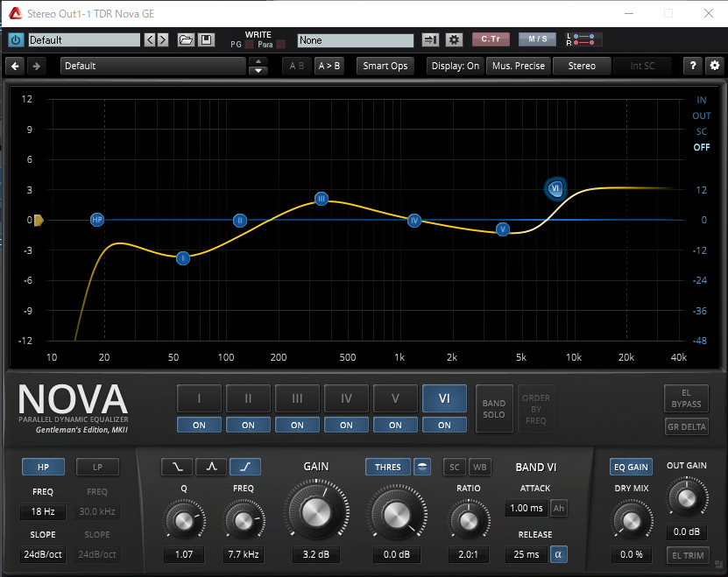Open the L/R channel routing icon

pyautogui.click(x=584, y=39)
